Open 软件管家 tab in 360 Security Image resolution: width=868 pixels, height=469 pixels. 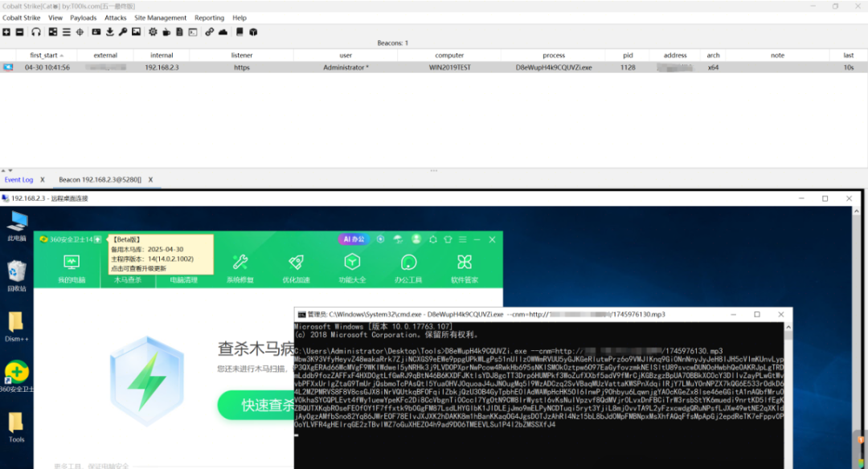point(465,269)
